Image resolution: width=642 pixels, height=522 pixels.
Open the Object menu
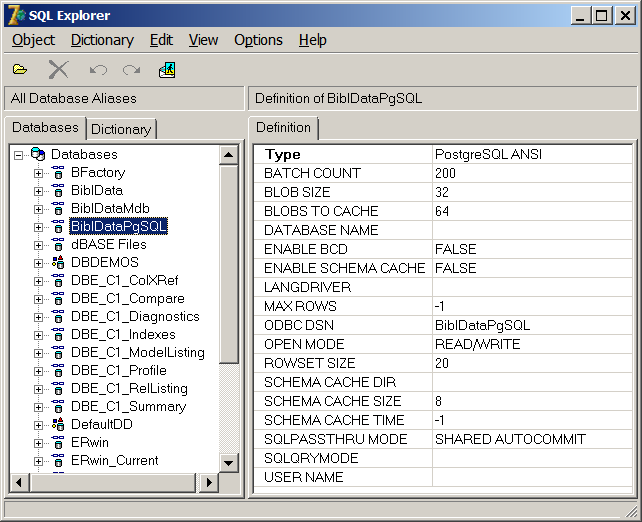click(x=33, y=40)
